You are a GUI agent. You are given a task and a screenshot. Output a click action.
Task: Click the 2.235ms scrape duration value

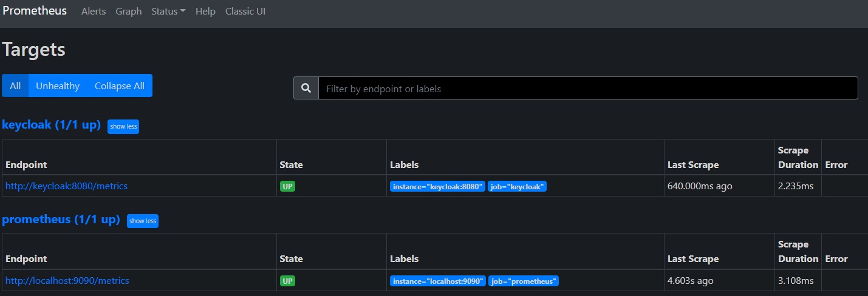pyautogui.click(x=796, y=186)
